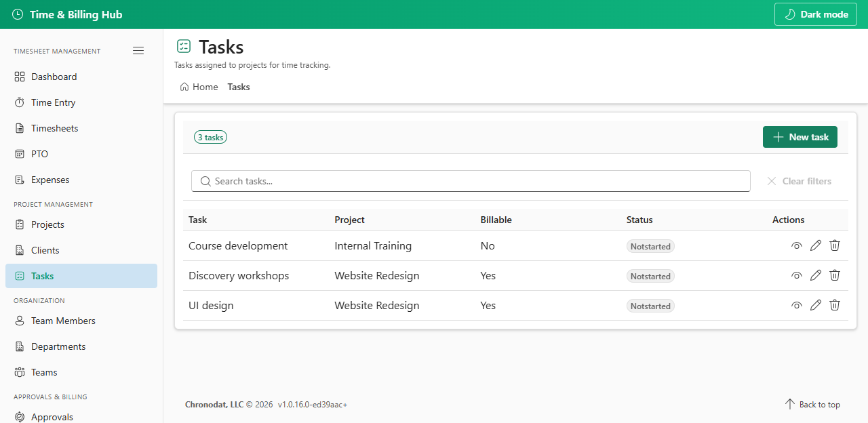Focus the Search tasks field
The image size is (868, 423).
click(x=471, y=181)
